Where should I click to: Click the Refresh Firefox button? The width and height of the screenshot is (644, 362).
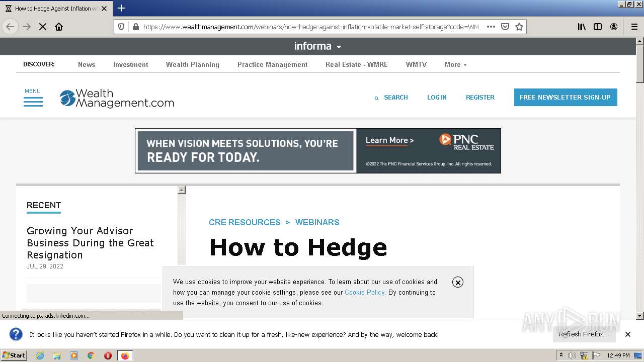pyautogui.click(x=584, y=334)
